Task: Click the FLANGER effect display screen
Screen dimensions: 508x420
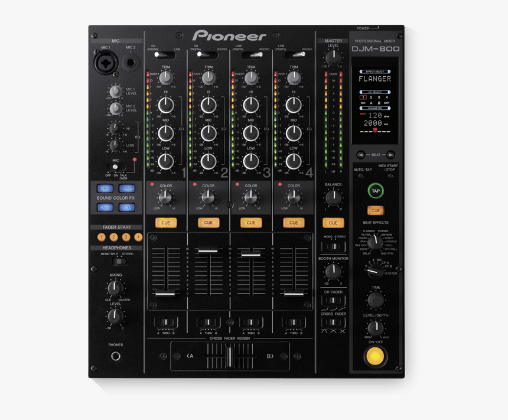Action: [375, 100]
